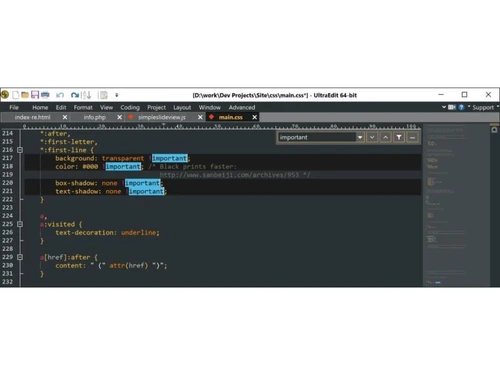Collapse the quick find bar with the dash button
Screen dimensions: 500x375
click(412, 137)
